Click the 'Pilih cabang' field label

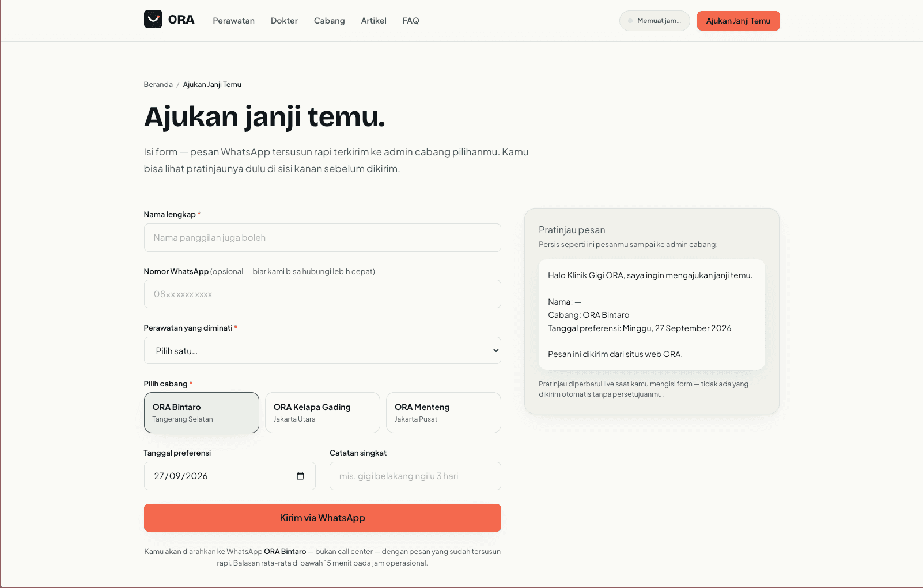(165, 384)
